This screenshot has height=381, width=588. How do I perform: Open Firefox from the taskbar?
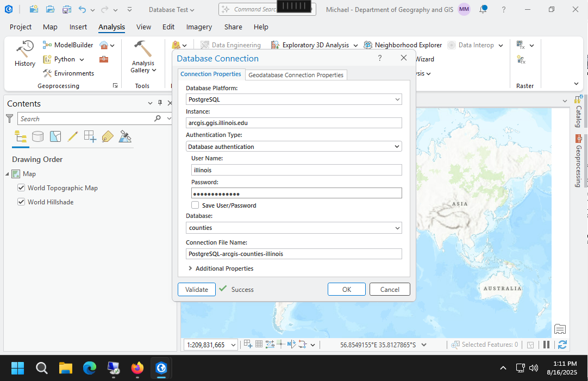click(137, 368)
